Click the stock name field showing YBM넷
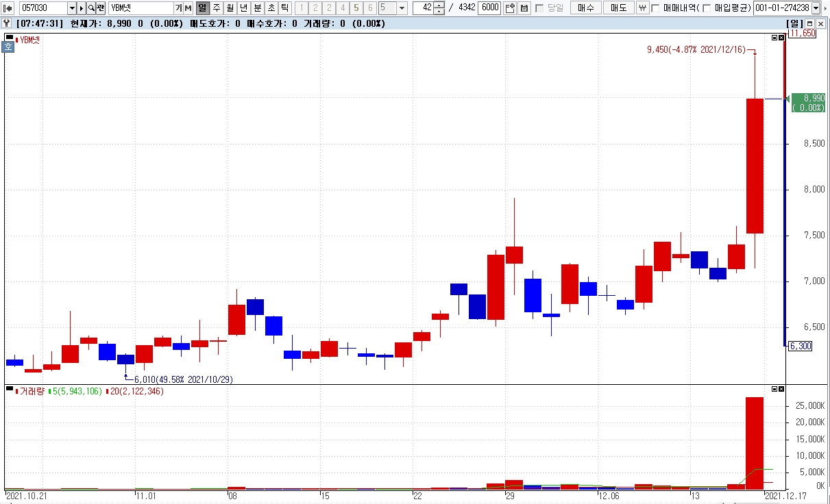The height and width of the screenshot is (504, 830). (x=141, y=8)
